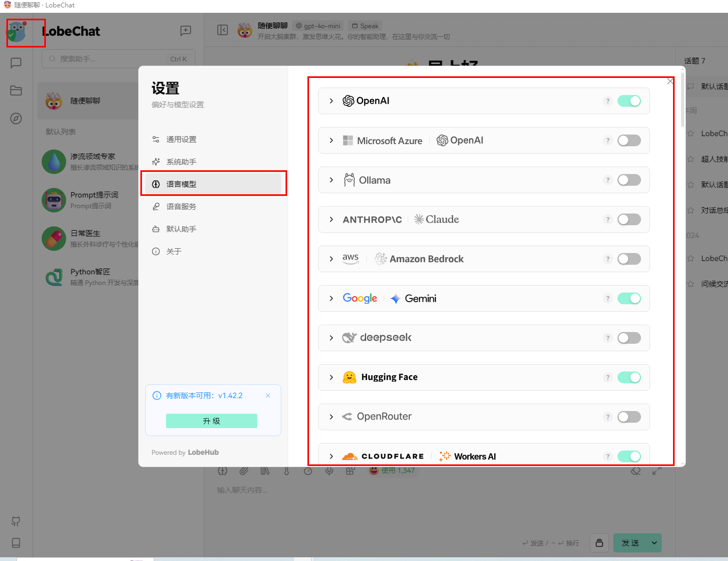Expand the Microsoft Azure section
Screen dimensions: 728x561
[331, 140]
